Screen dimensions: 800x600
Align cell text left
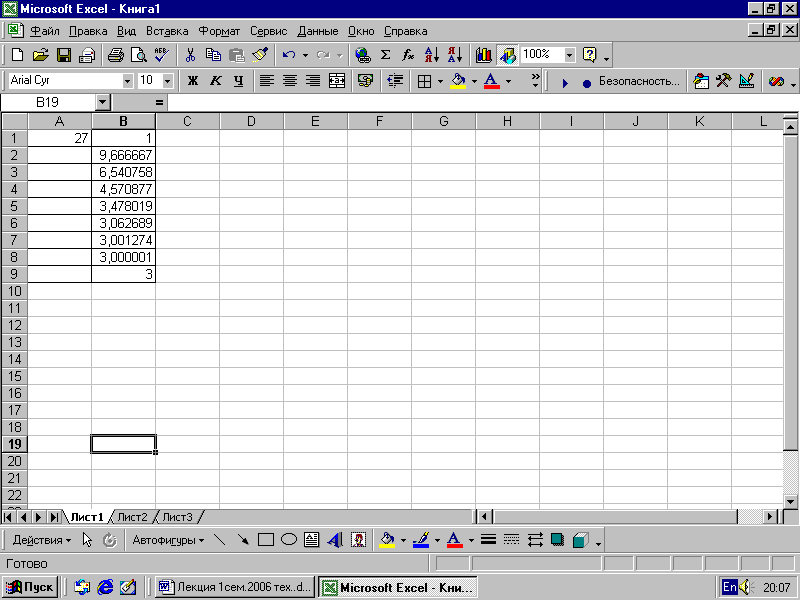[x=267, y=81]
